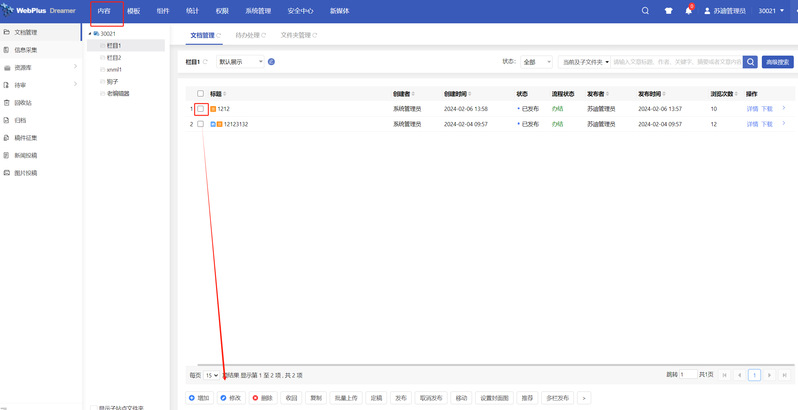Click the 稿件征集 sidebar icon
Image resolution: width=798 pixels, height=410 pixels.
[x=7, y=138]
